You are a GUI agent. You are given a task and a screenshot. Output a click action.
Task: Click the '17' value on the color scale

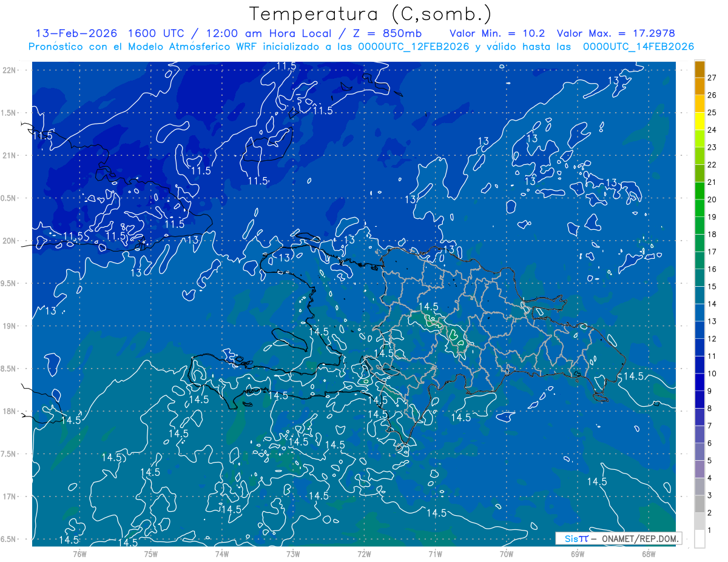[712, 252]
